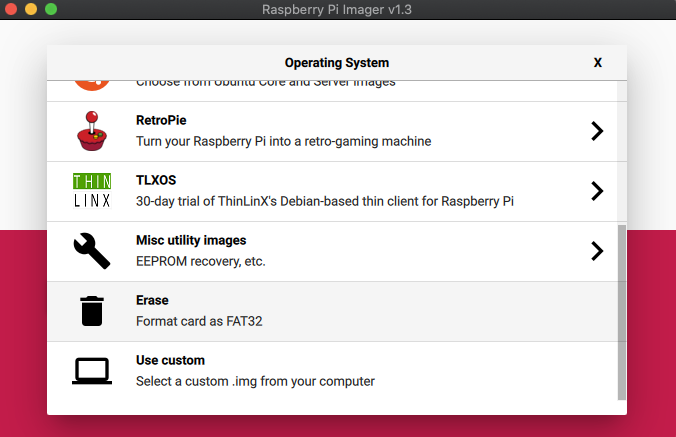This screenshot has width=676, height=437.
Task: Open Misc utility images chevron
Action: coord(597,251)
